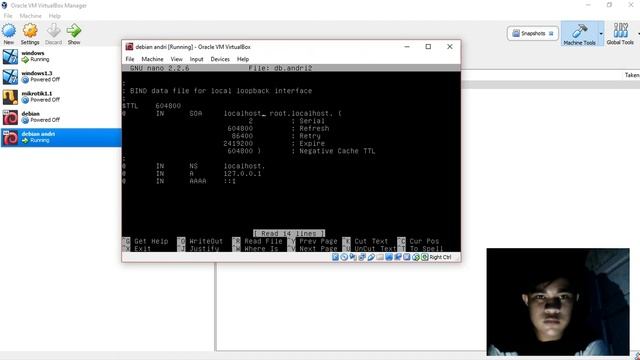640x360 pixels.
Task: Click 'BIND data file for local loopback interface'
Action: click(221, 91)
